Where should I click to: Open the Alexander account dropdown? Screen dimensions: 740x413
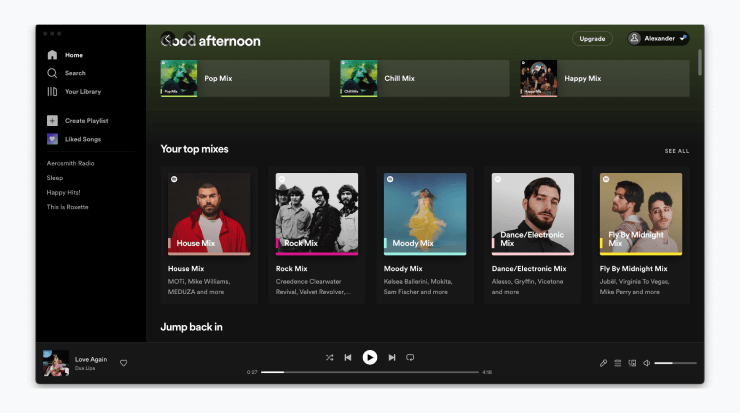[658, 39]
